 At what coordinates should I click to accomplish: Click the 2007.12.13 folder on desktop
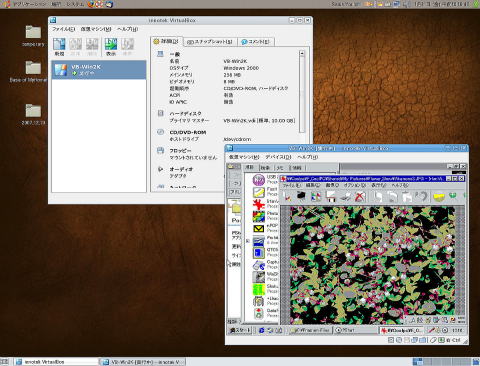[x=33, y=114]
